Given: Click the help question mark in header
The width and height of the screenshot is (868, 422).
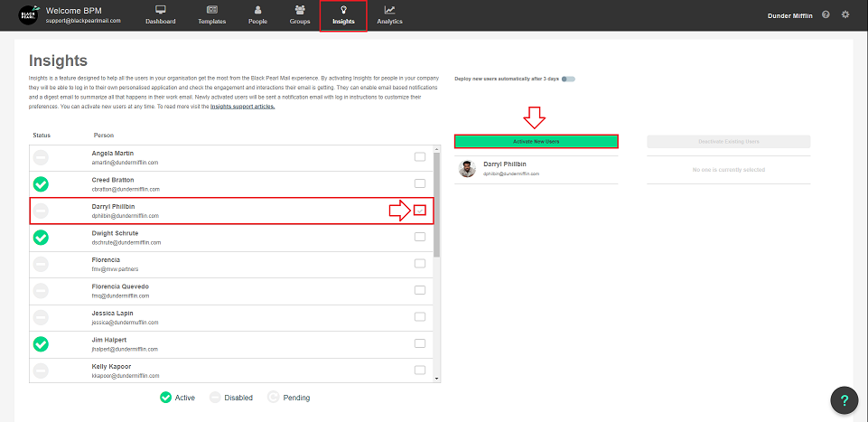Looking at the screenshot, I should [x=826, y=15].
